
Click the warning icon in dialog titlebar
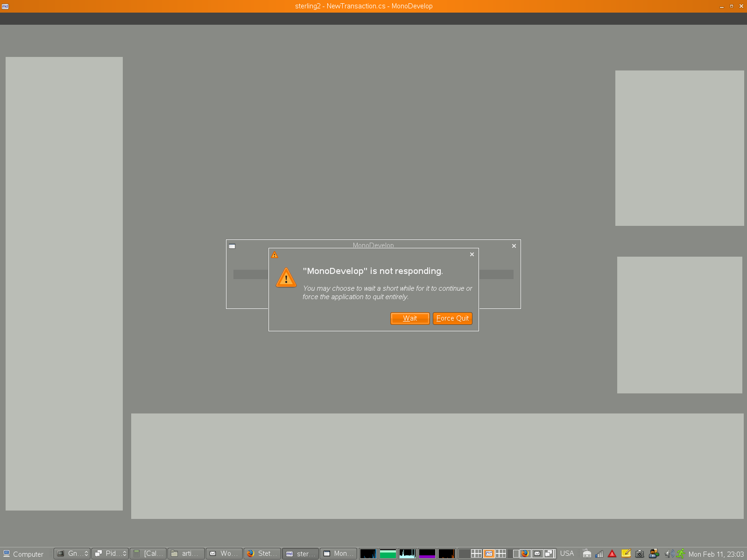point(275,255)
